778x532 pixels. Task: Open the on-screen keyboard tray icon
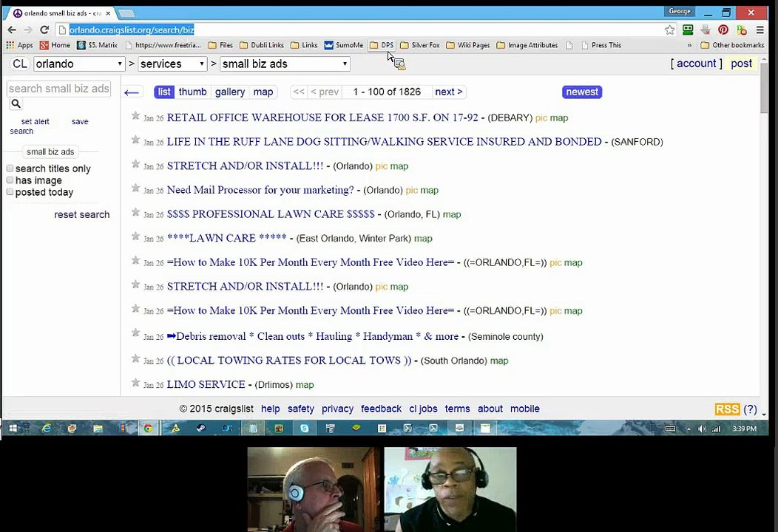click(670, 429)
